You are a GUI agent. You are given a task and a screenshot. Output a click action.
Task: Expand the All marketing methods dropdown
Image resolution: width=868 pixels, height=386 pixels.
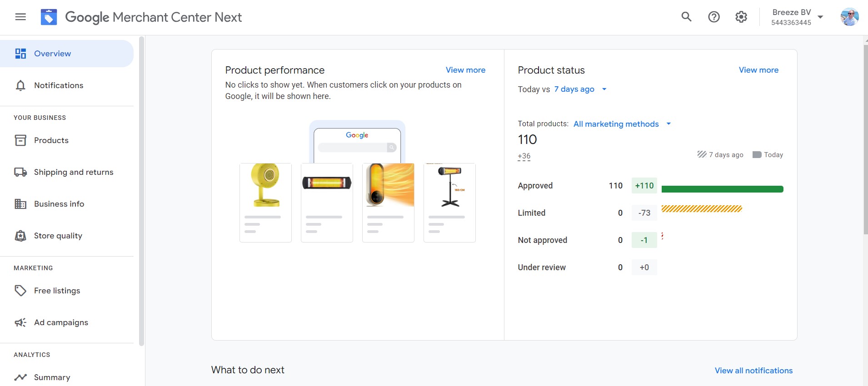[x=622, y=124]
